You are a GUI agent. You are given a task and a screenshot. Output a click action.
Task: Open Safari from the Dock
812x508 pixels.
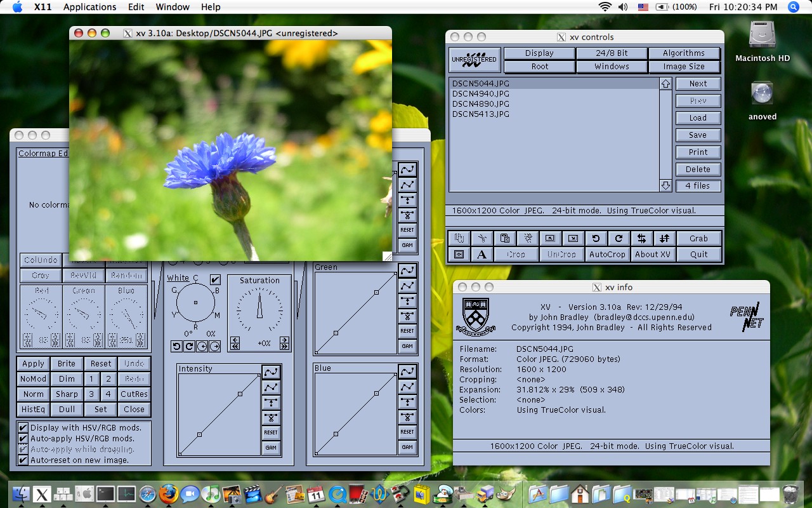click(x=147, y=494)
